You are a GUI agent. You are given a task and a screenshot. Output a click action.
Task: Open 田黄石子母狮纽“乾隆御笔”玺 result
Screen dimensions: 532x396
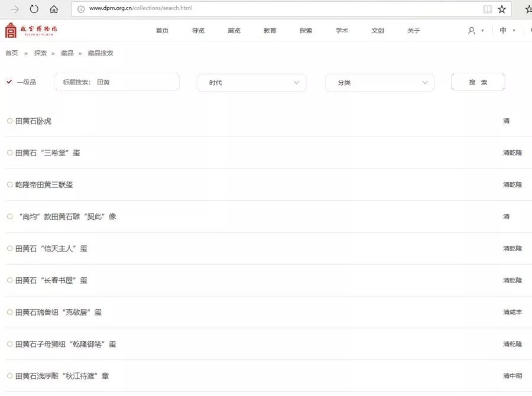pyautogui.click(x=66, y=344)
